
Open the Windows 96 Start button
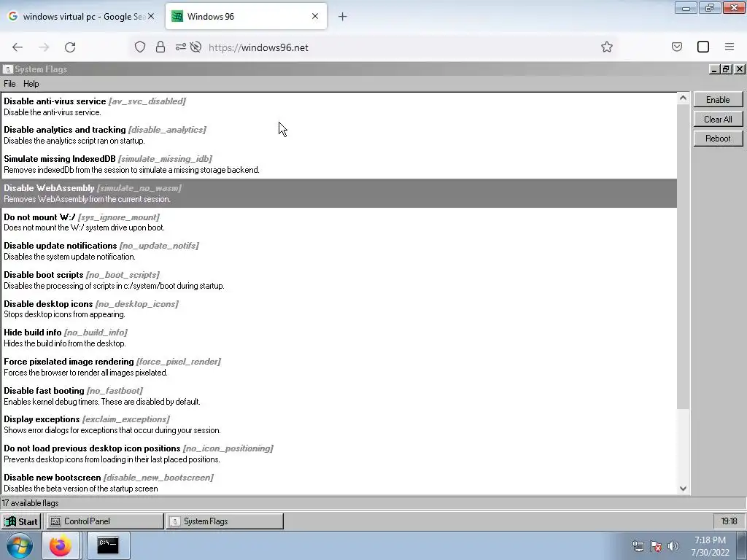pyautogui.click(x=21, y=521)
